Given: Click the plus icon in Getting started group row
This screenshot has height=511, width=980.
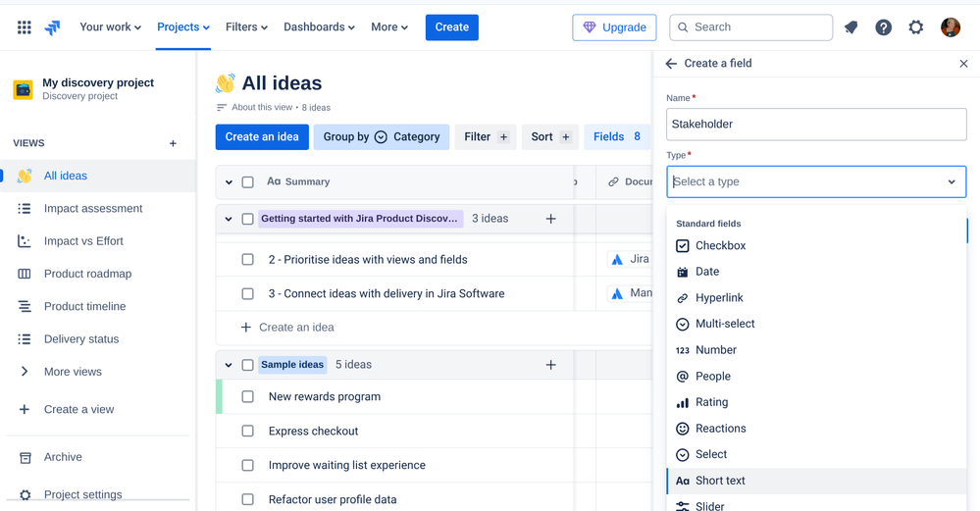Looking at the screenshot, I should click(550, 219).
